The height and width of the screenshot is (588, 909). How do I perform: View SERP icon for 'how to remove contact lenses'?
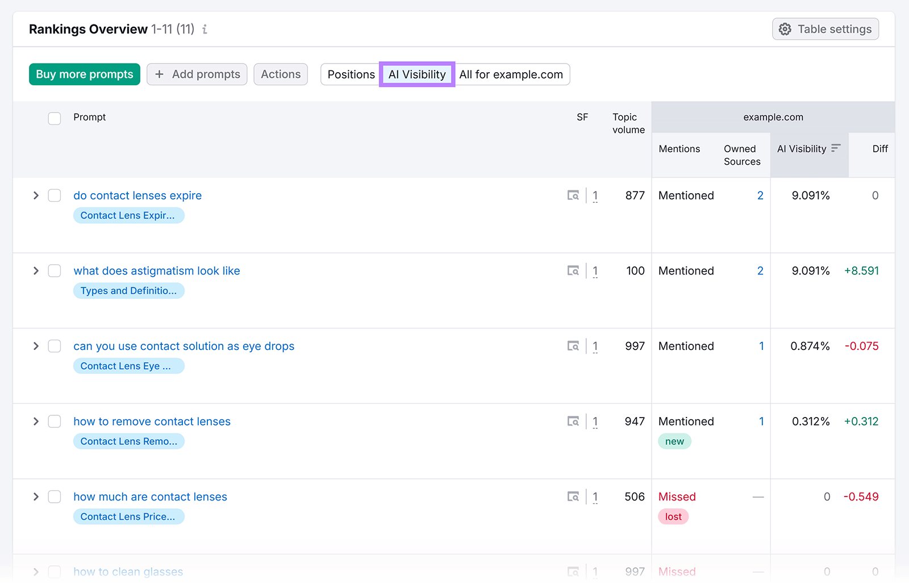point(573,422)
